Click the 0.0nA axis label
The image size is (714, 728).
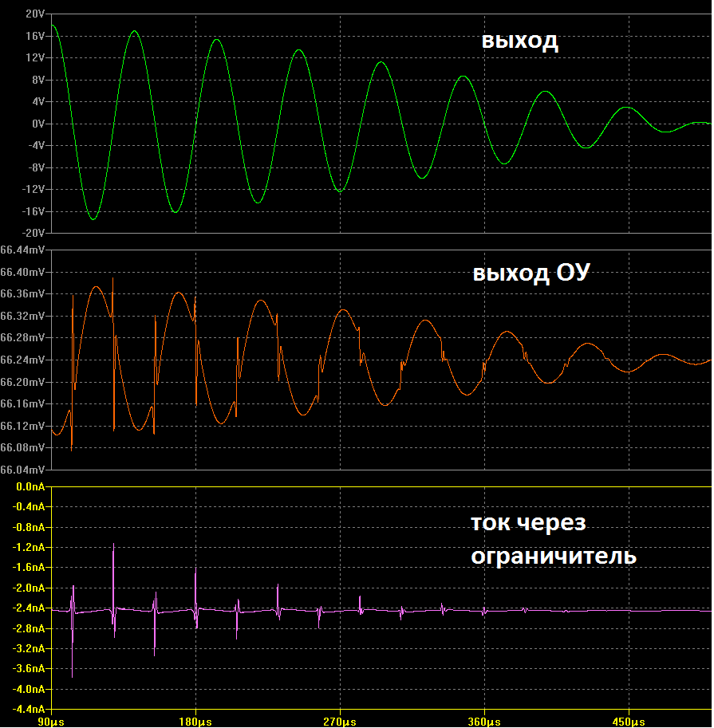[30, 486]
